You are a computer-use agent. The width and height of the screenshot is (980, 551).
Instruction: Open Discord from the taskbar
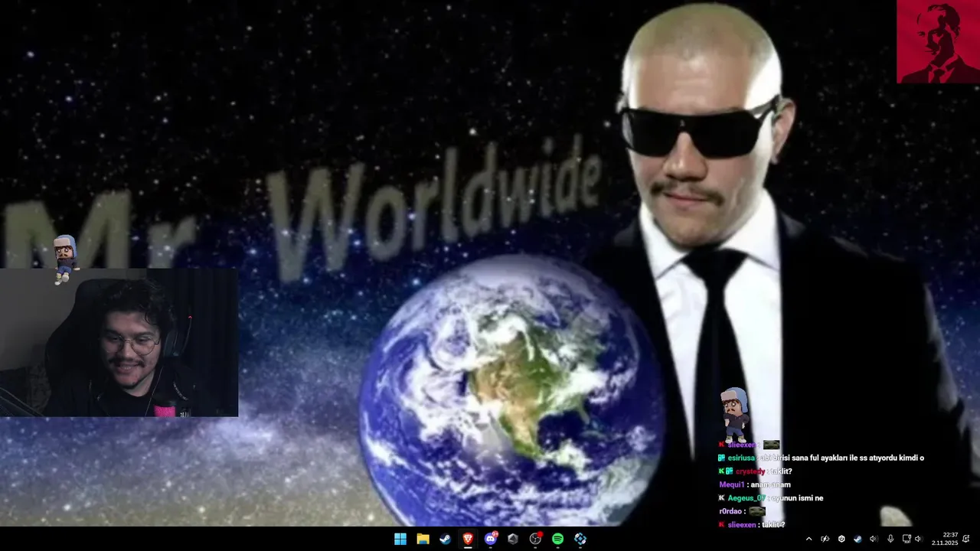[491, 539]
